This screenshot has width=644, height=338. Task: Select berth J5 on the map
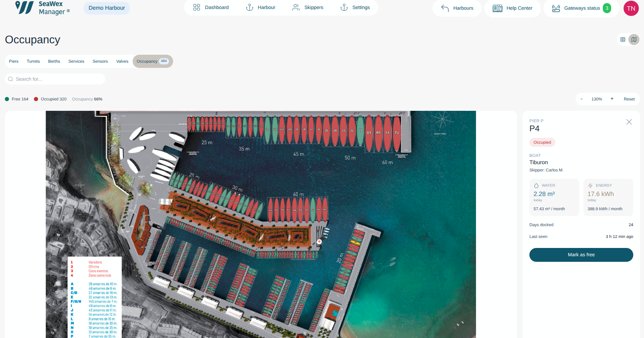point(326,131)
